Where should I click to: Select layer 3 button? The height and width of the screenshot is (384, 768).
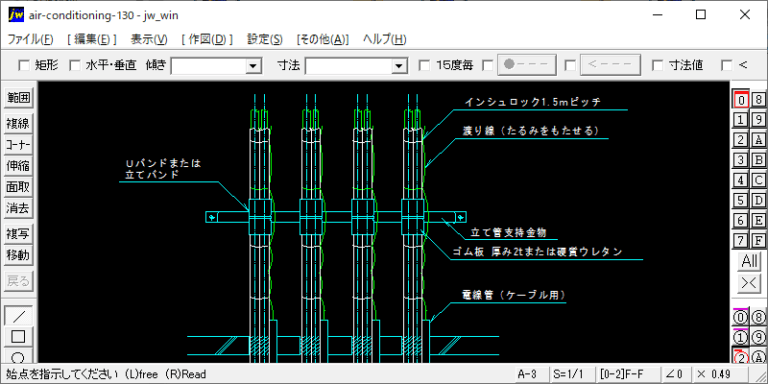pos(741,160)
